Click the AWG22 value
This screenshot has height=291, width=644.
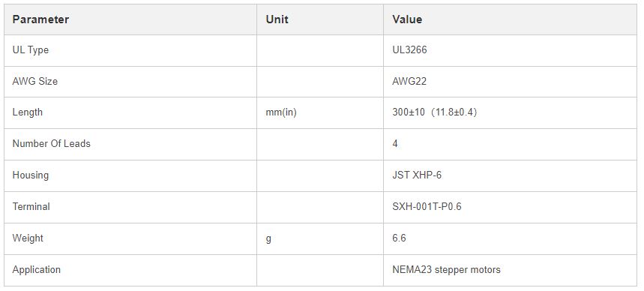tap(409, 82)
